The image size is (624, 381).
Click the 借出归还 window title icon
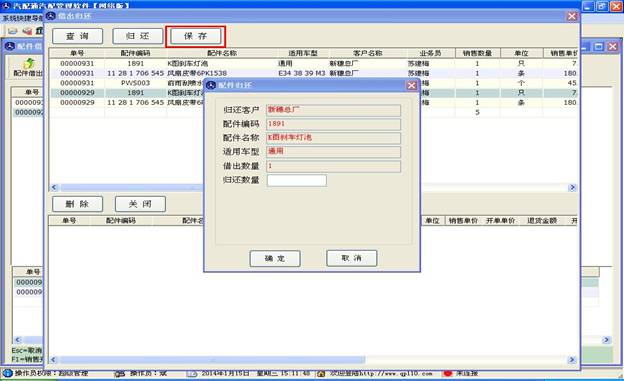pyautogui.click(x=51, y=16)
